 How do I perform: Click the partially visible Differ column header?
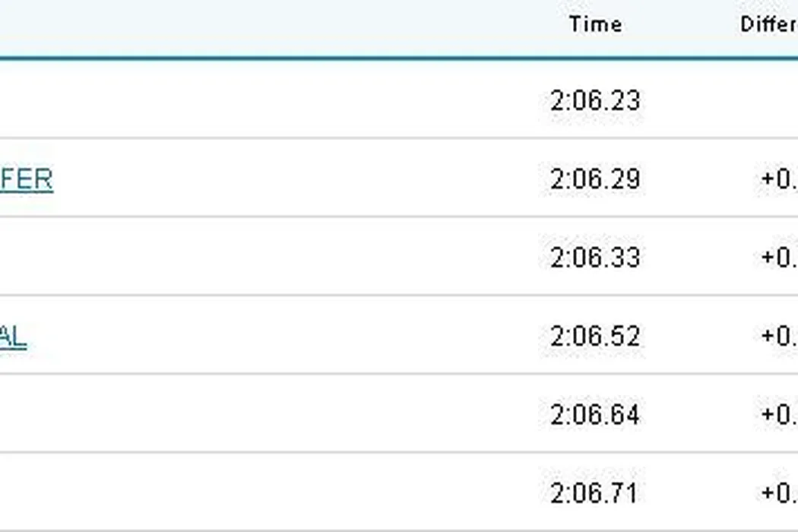pyautogui.click(x=768, y=24)
